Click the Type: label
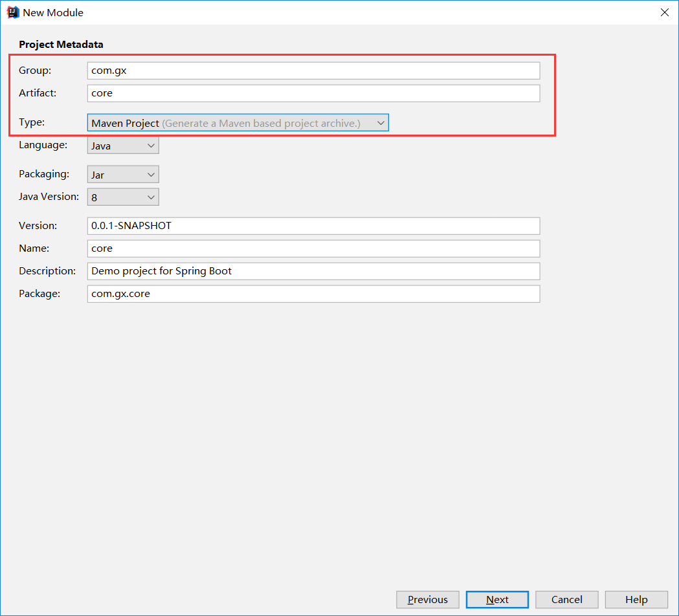This screenshot has width=679, height=616. point(32,122)
